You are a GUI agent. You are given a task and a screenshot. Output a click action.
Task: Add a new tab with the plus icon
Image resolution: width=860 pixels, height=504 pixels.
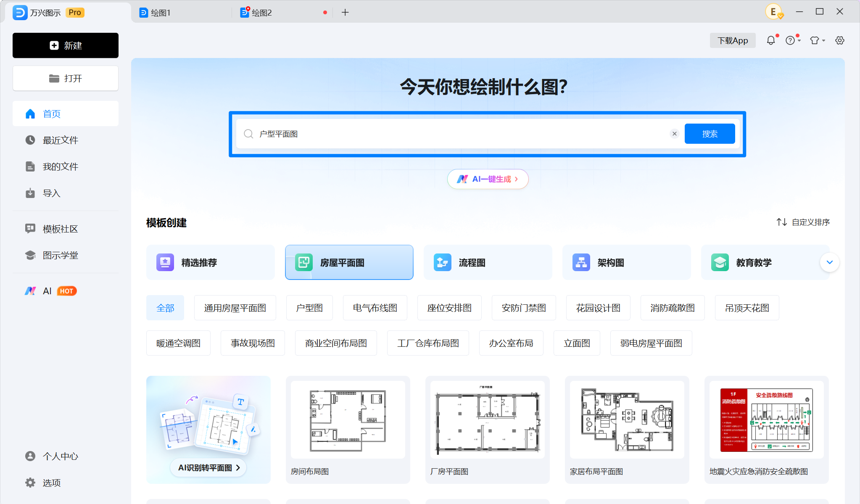pyautogui.click(x=345, y=13)
